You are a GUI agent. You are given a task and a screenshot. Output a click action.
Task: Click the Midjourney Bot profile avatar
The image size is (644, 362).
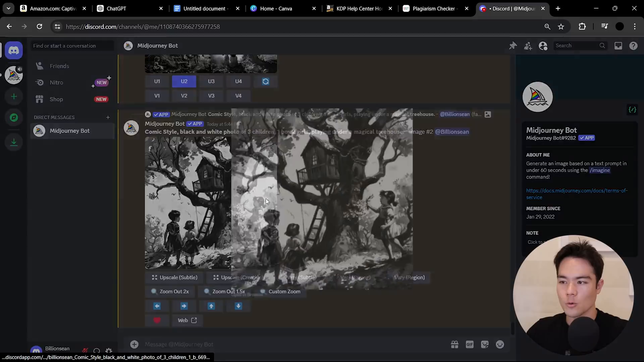pyautogui.click(x=537, y=97)
